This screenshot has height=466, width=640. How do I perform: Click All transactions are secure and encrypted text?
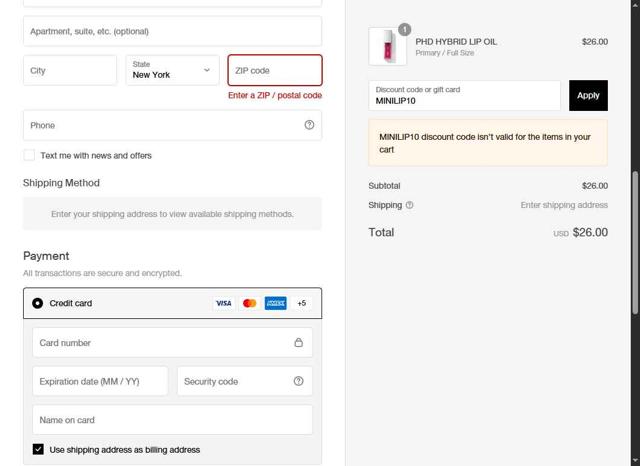click(x=102, y=273)
